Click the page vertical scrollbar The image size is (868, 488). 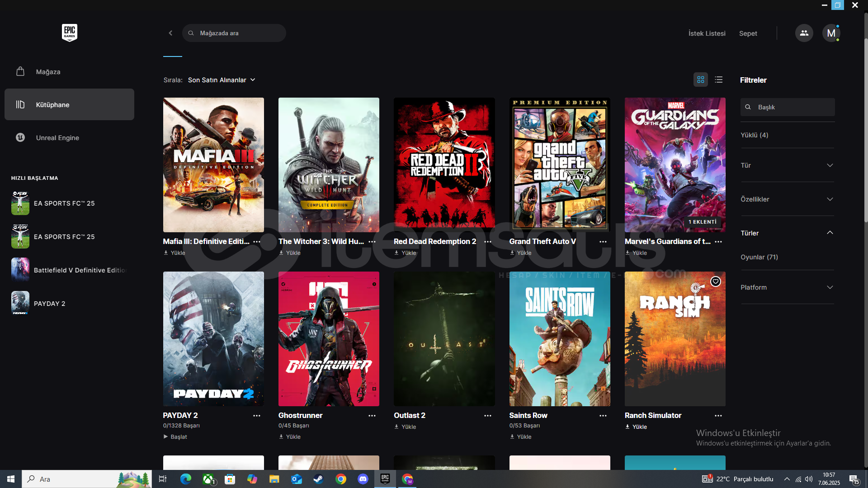pos(866,131)
